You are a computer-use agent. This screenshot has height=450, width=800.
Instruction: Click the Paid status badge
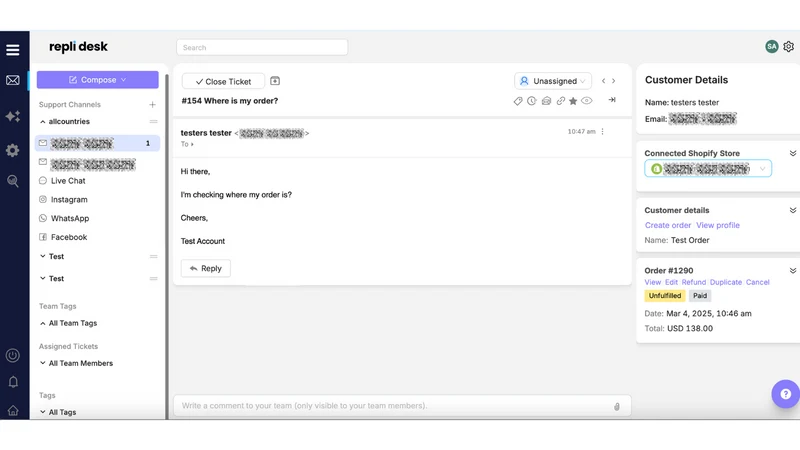pyautogui.click(x=700, y=296)
